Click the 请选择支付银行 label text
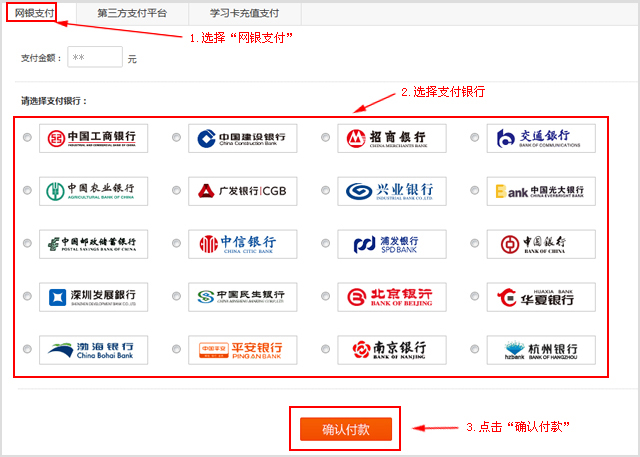640x457 pixels. [x=54, y=101]
